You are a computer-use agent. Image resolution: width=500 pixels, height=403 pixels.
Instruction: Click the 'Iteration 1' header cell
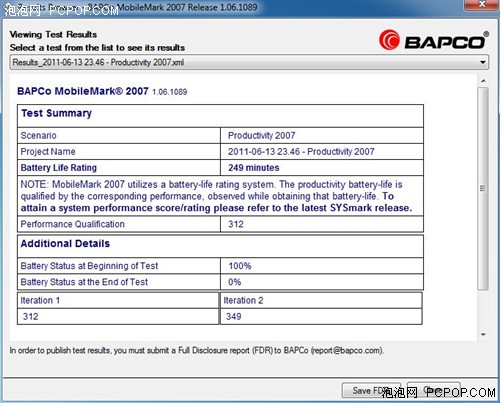118,300
